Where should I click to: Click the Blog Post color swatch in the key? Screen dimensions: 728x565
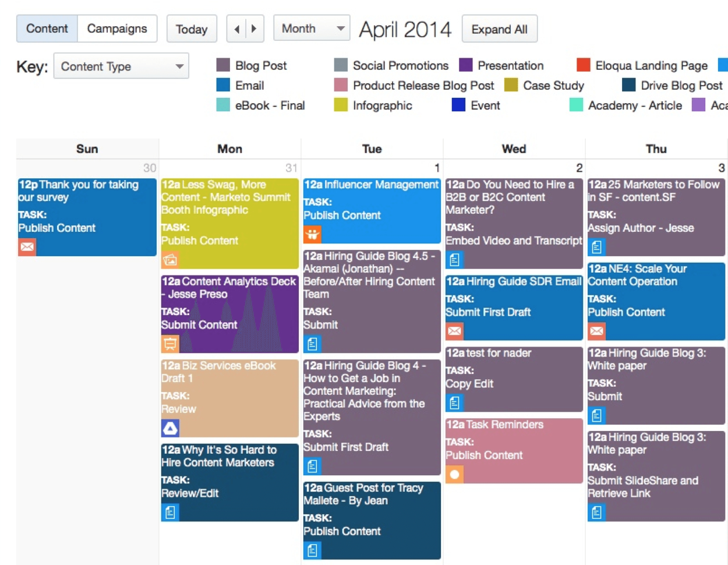pyautogui.click(x=223, y=65)
